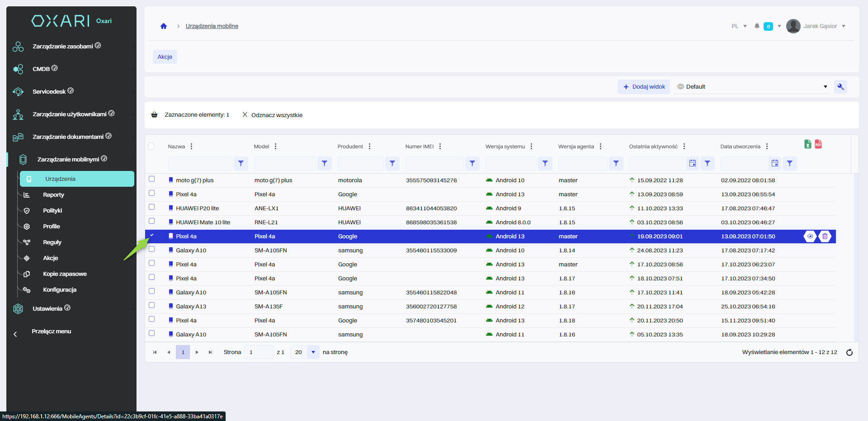Select the moto g(7) plus checkbox

(152, 179)
